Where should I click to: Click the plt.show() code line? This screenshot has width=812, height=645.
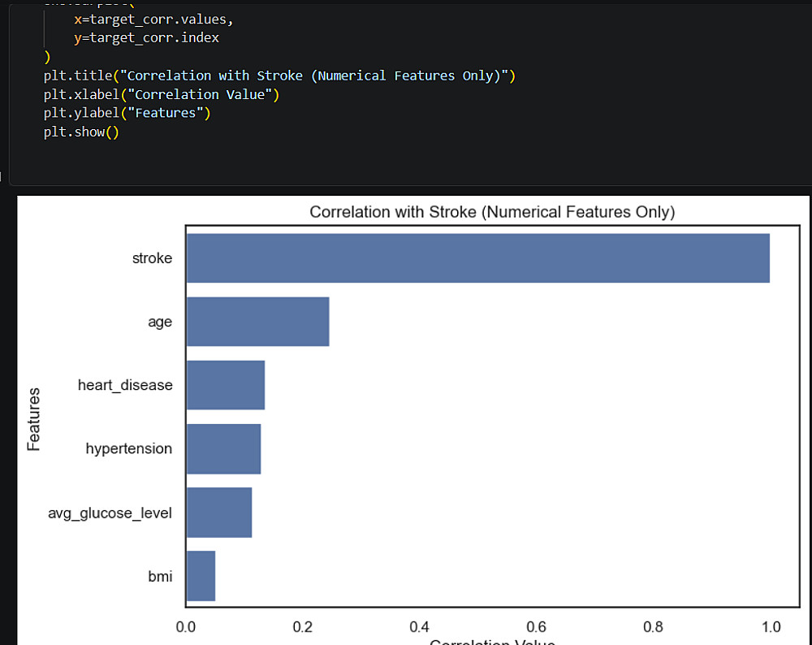coord(81,132)
